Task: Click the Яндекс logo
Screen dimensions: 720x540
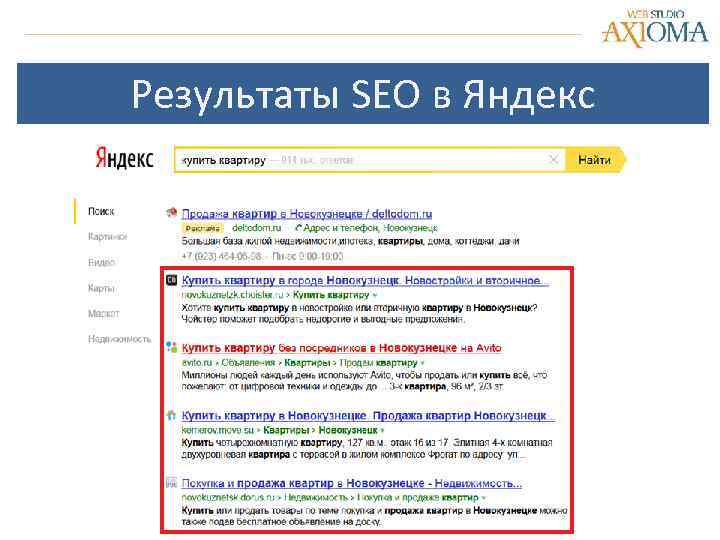Action: pyautogui.click(x=124, y=158)
